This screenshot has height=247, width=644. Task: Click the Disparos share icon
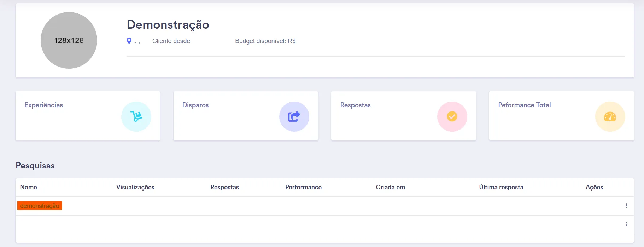(294, 116)
